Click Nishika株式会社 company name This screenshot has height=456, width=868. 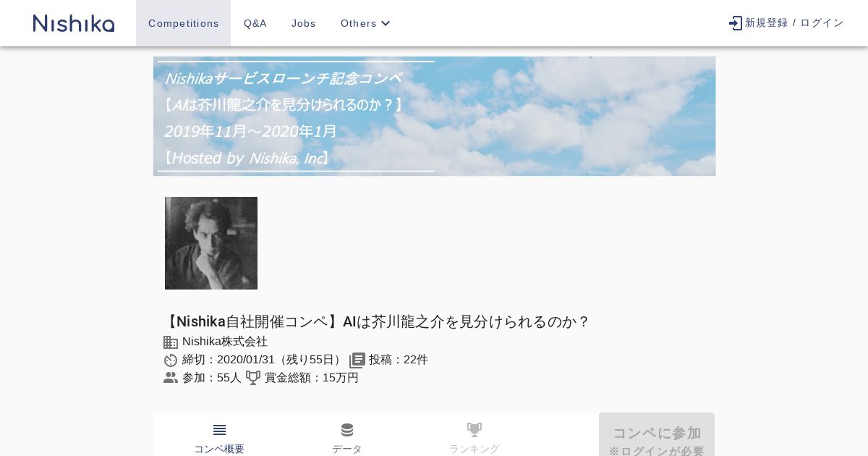[225, 342]
